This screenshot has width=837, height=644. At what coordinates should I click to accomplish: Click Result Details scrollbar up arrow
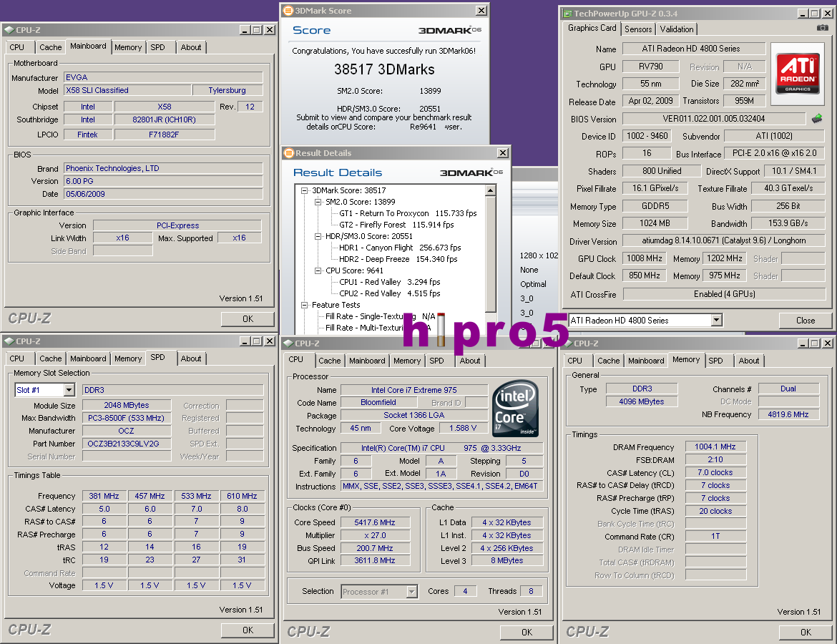click(491, 190)
